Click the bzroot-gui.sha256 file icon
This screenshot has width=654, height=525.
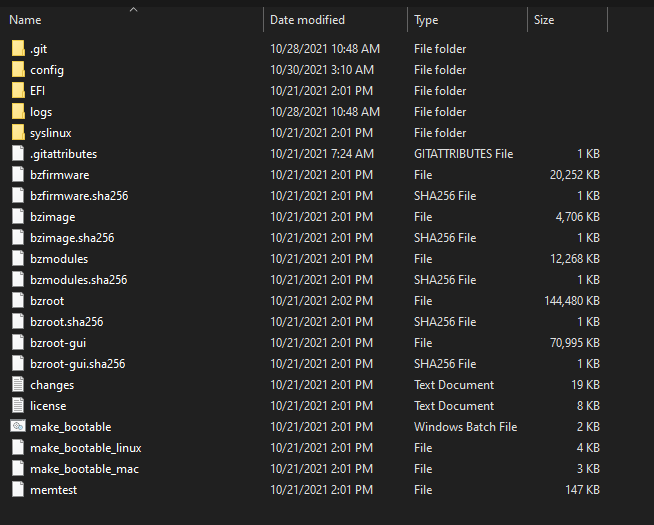coord(18,363)
